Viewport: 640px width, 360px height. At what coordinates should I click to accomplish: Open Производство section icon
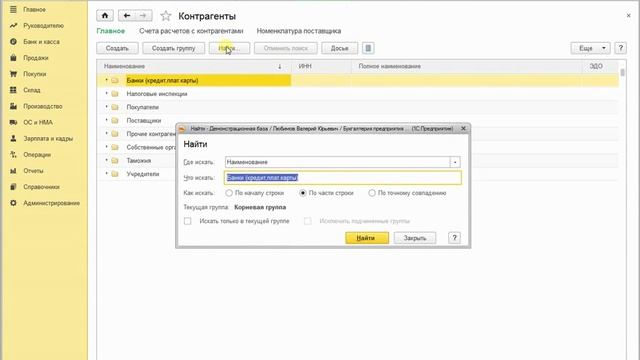(13, 106)
